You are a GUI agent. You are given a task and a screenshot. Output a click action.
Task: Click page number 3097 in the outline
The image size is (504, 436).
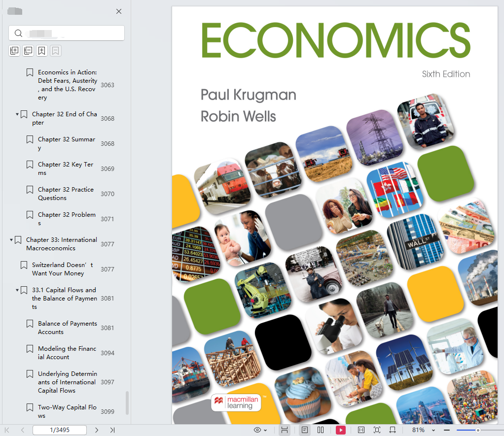tap(108, 382)
